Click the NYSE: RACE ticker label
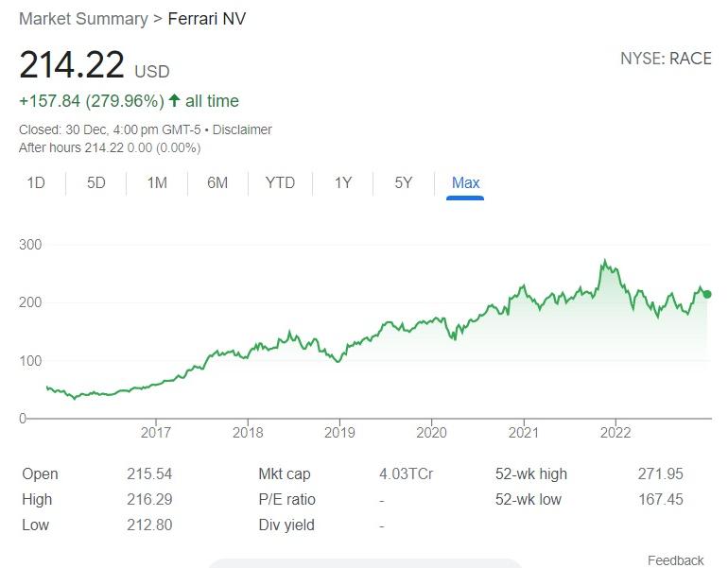Screen dimensions: 728x568 [x=666, y=59]
